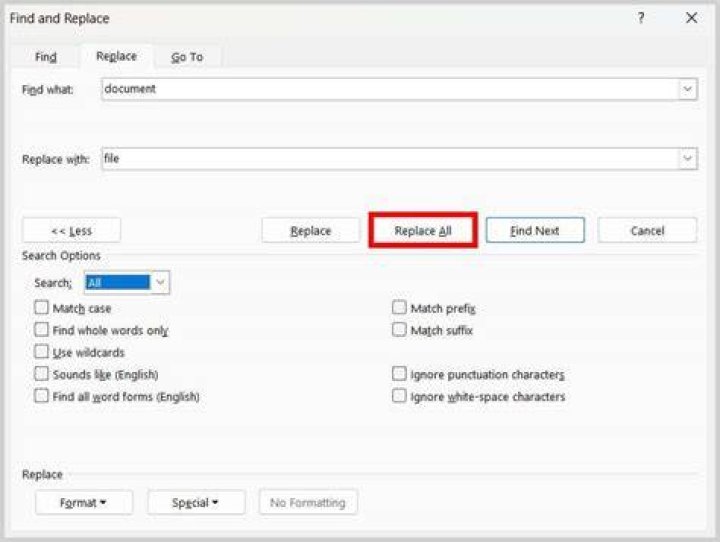Image resolution: width=720 pixels, height=542 pixels.
Task: Open the help question mark icon
Action: point(641,18)
